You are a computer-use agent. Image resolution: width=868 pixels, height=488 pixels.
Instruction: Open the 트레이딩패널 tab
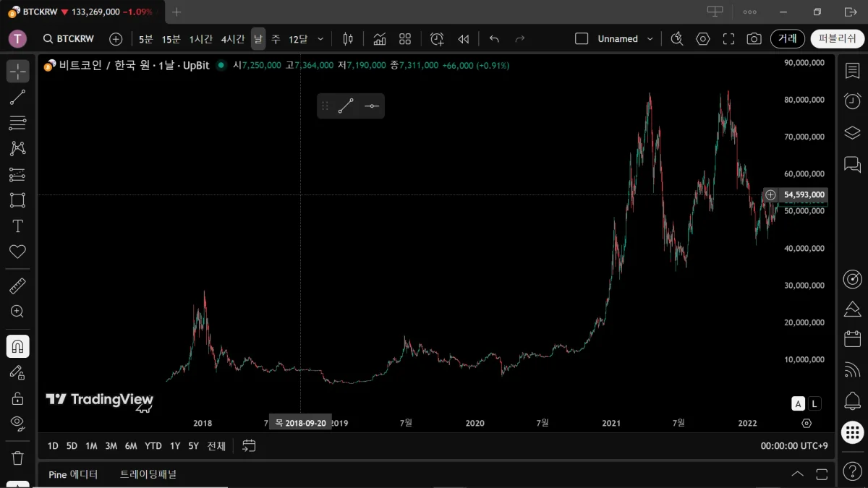tap(148, 474)
